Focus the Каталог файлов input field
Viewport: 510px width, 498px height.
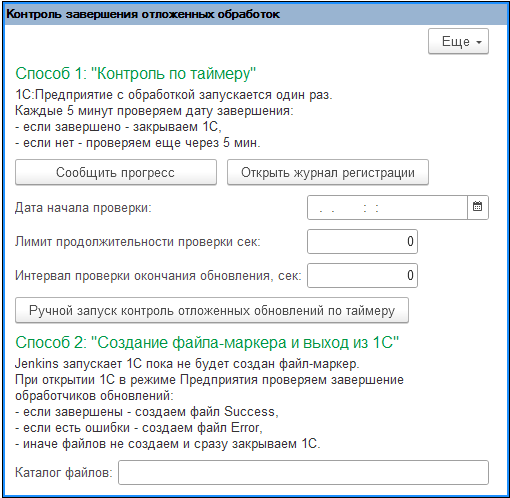click(303, 472)
